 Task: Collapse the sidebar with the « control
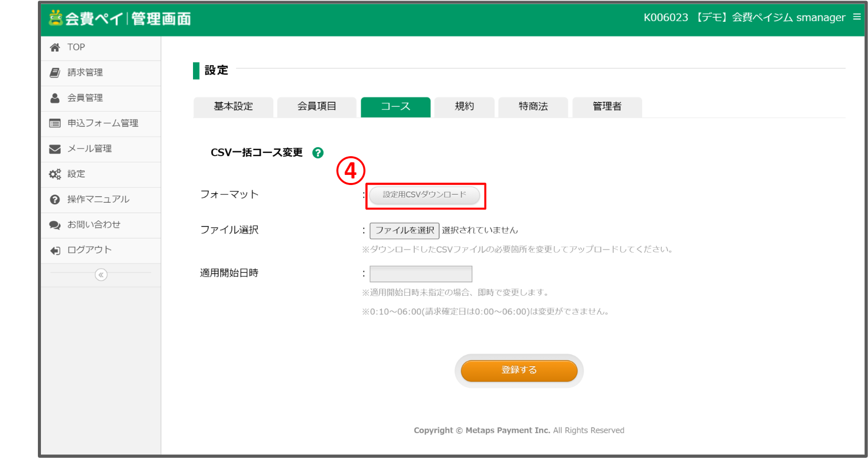[x=101, y=274]
